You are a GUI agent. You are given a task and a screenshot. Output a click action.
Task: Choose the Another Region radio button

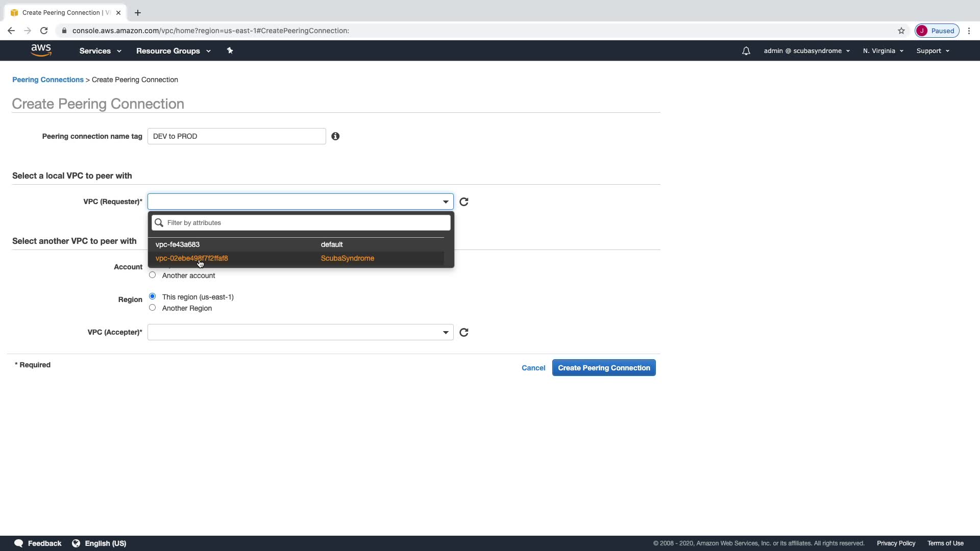(152, 308)
